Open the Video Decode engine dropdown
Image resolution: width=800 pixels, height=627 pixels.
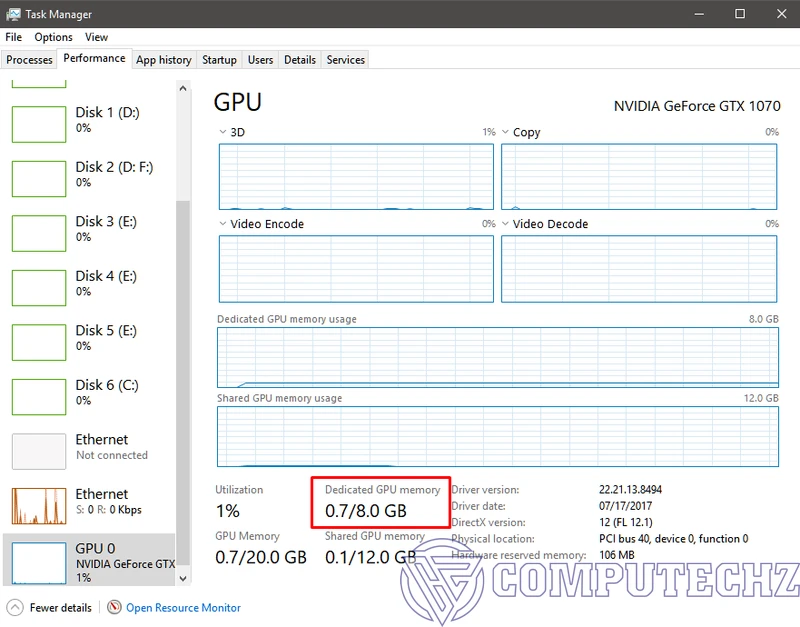pyautogui.click(x=505, y=223)
